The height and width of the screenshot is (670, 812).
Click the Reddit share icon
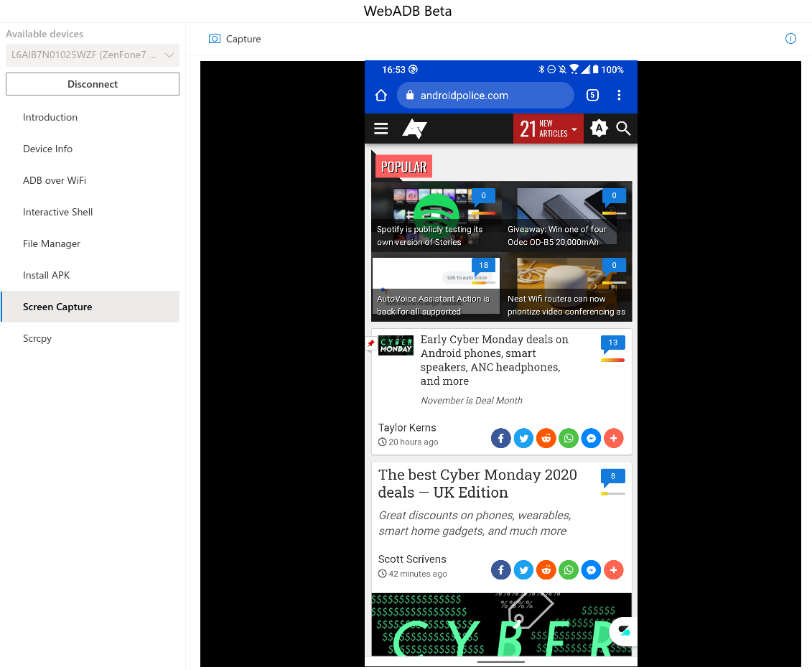pyautogui.click(x=546, y=438)
